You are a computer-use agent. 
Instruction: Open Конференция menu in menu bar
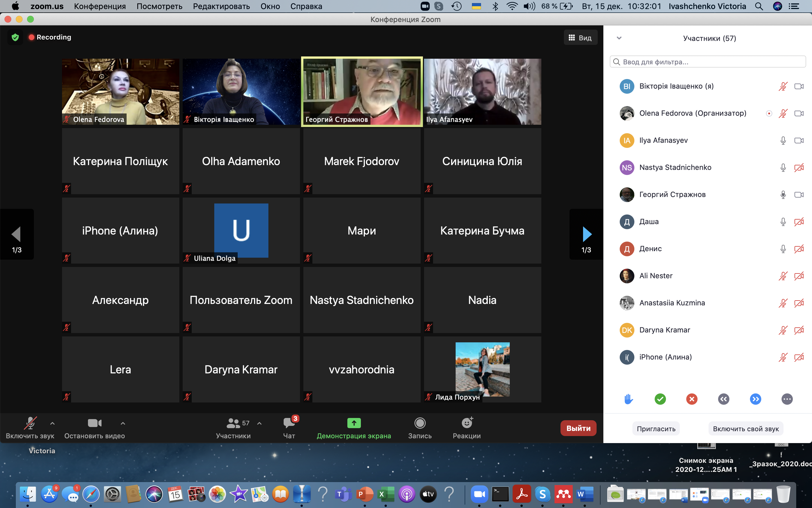point(100,6)
